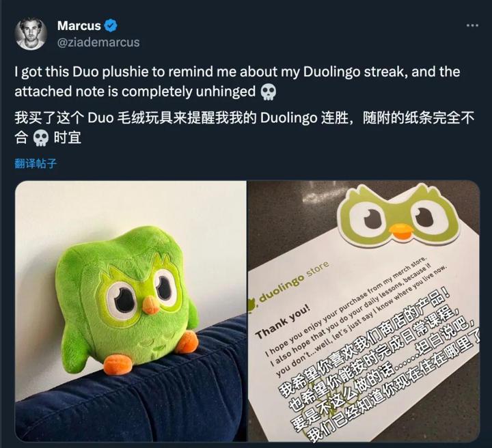
Task: Open Marcus's profile avatar photo
Action: (31, 33)
